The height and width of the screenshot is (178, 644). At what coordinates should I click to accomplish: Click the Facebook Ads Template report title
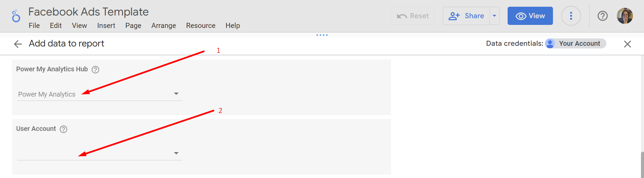point(88,12)
